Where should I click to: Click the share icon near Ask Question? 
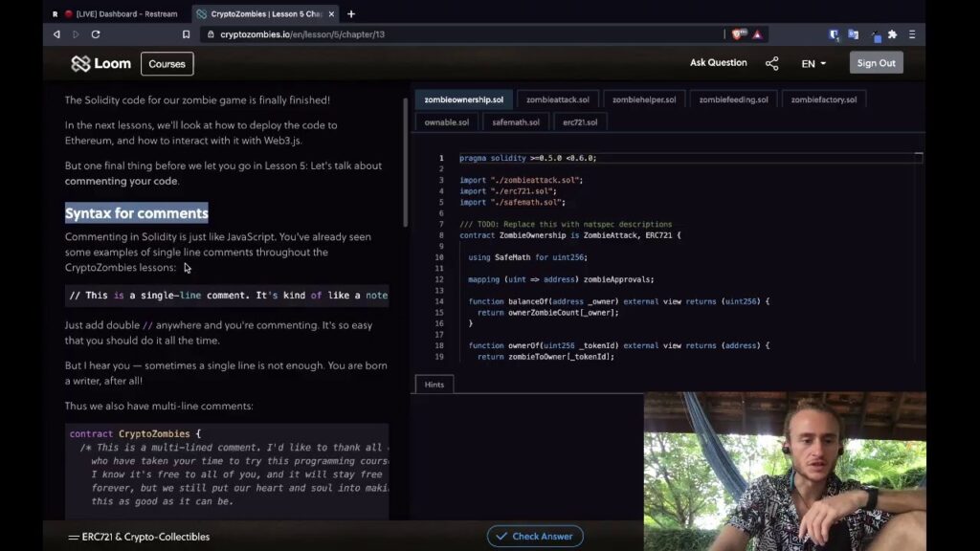point(772,62)
